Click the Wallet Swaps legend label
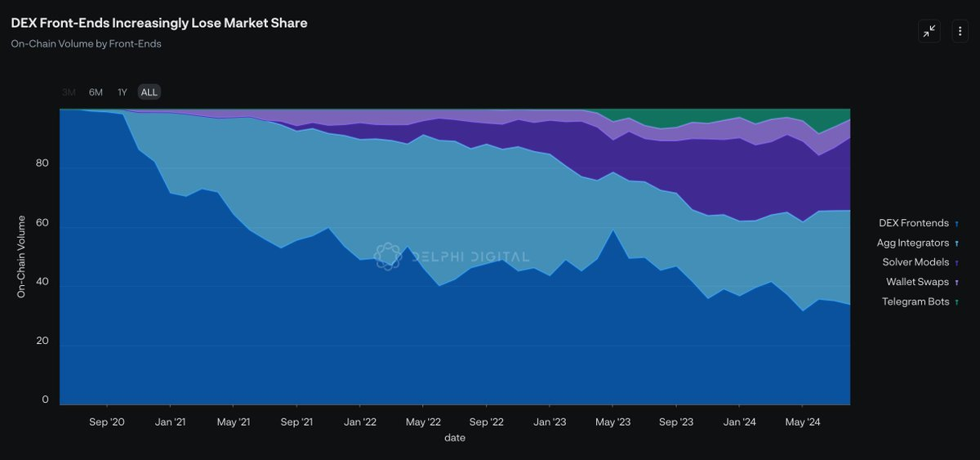Viewport: 980px width, 460px height. click(x=917, y=282)
